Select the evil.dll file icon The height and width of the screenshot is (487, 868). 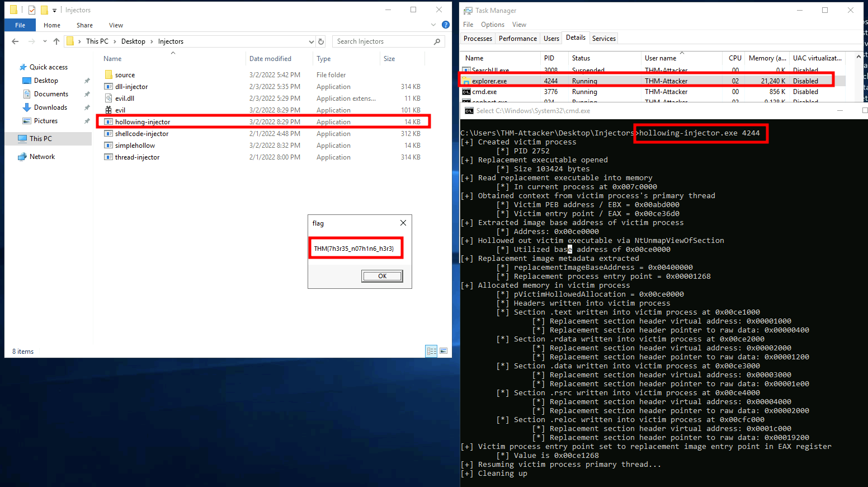108,99
